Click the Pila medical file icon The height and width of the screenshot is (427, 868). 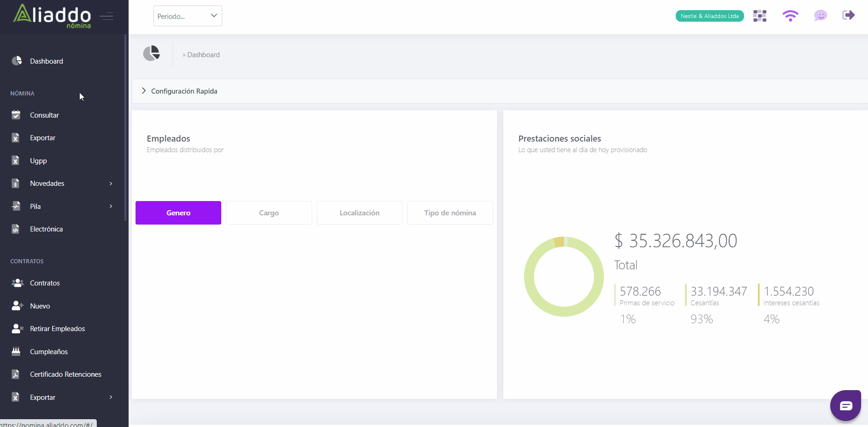16,206
